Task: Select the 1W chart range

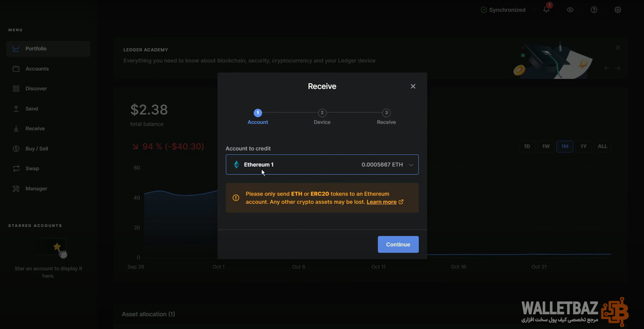Action: coord(546,146)
